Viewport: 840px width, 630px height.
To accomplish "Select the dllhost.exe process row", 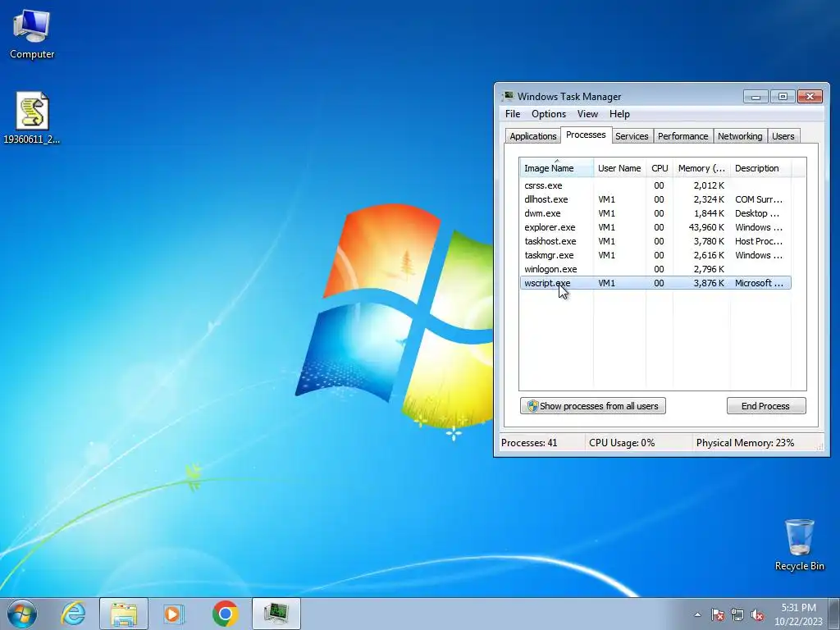I will [655, 199].
